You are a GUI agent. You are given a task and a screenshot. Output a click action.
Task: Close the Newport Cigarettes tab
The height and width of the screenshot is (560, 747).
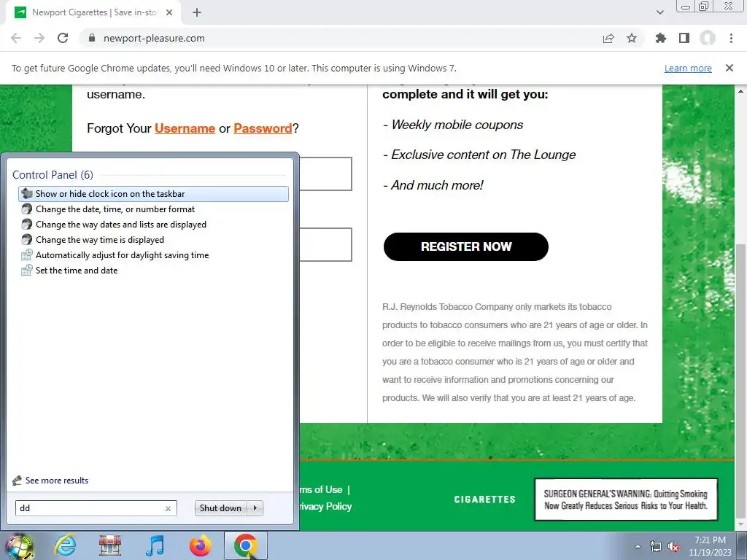pos(169,12)
